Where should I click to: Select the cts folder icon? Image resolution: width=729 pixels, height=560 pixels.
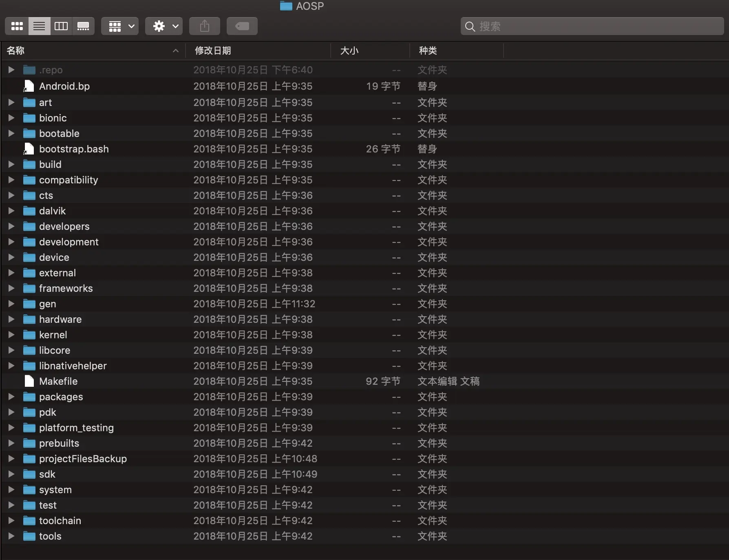pos(29,195)
